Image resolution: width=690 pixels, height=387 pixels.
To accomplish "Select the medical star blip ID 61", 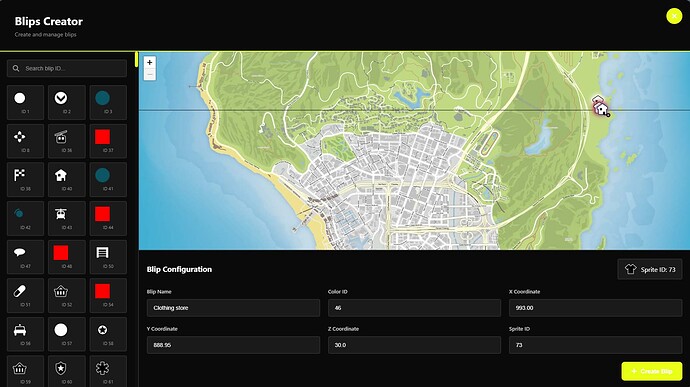I will [108, 371].
